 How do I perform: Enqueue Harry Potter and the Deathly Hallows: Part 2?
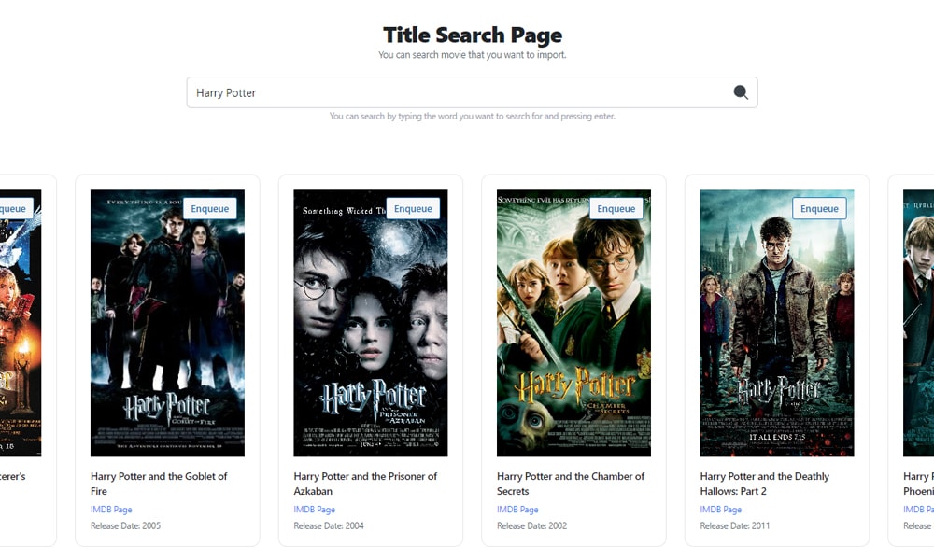[x=819, y=208]
